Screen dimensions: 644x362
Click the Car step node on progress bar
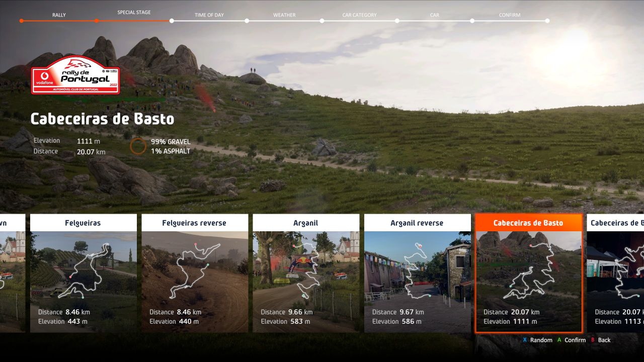397,21
